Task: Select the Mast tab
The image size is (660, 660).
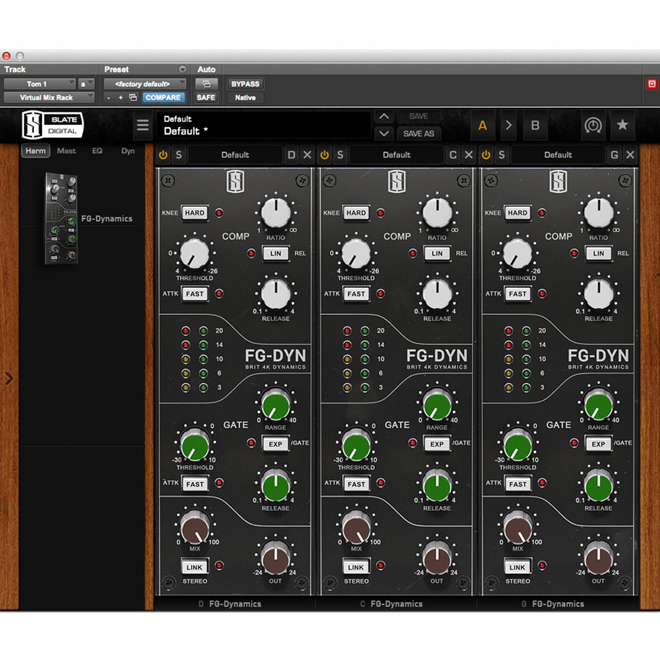Action: [66, 151]
